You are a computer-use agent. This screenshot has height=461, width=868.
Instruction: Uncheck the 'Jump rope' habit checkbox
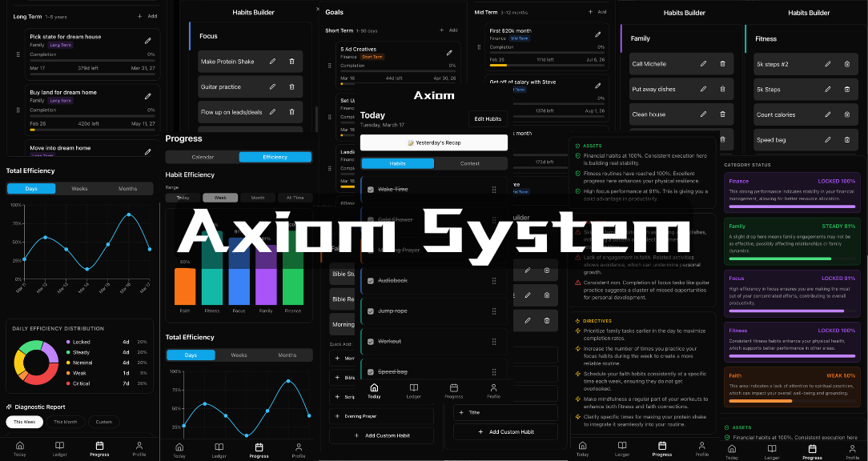(370, 311)
